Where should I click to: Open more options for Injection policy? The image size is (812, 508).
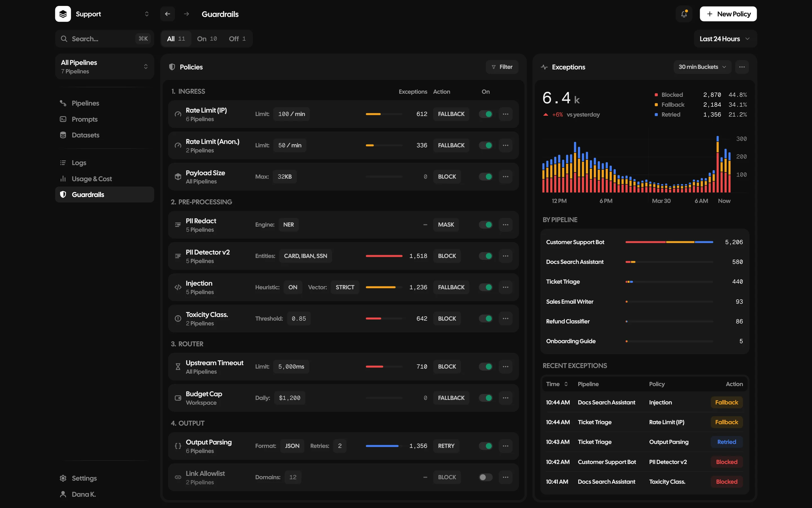click(x=505, y=287)
